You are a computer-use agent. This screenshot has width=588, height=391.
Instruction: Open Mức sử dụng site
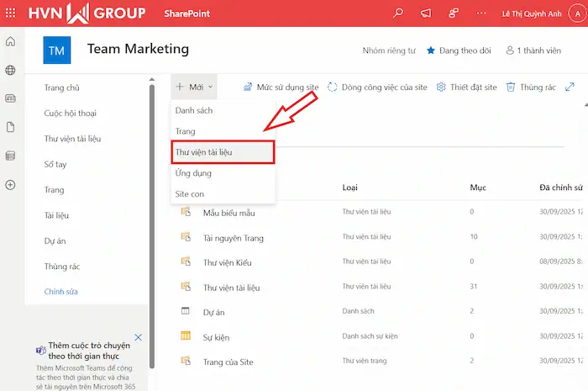click(x=280, y=87)
